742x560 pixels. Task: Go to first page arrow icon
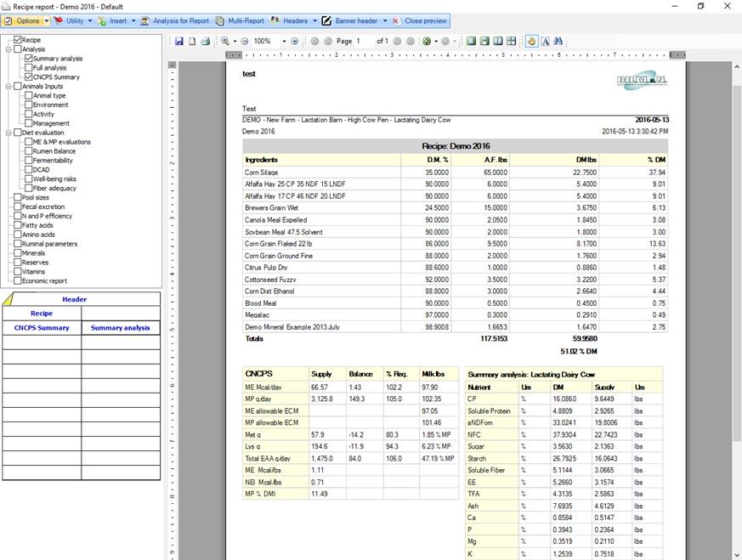click(314, 41)
